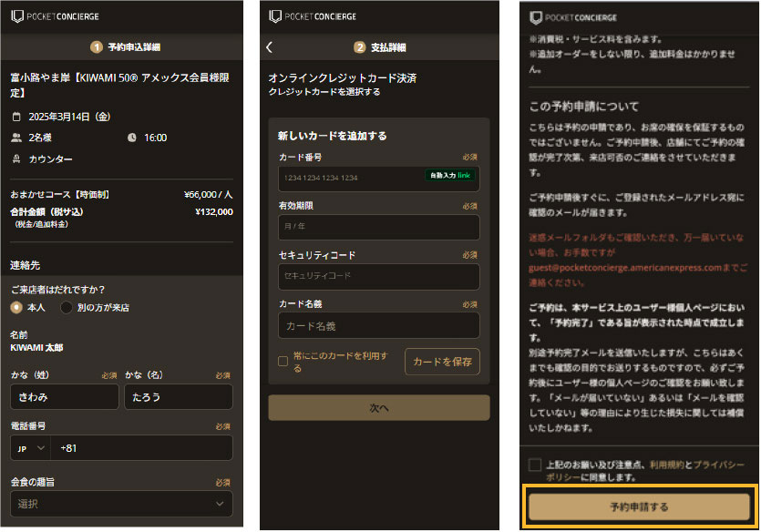761x532 pixels.
Task: Tick the terms and privacy agreement checkbox
Action: click(534, 465)
